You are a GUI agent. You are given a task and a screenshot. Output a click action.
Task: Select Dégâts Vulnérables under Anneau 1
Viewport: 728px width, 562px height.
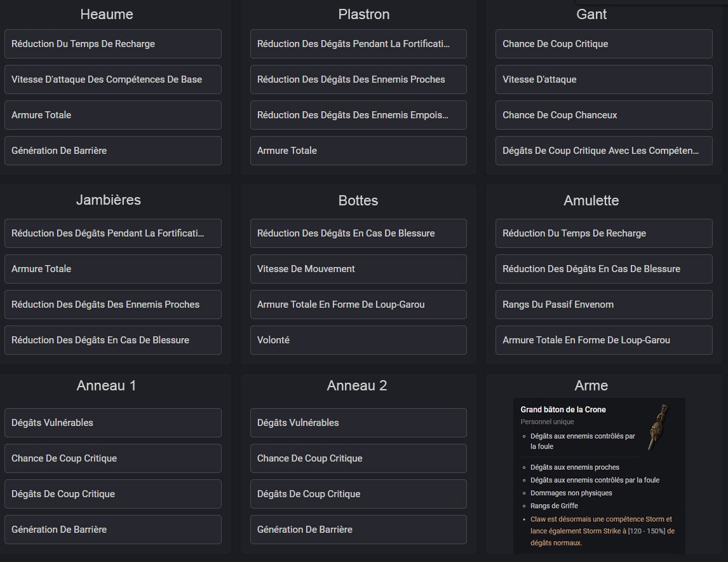[113, 423]
